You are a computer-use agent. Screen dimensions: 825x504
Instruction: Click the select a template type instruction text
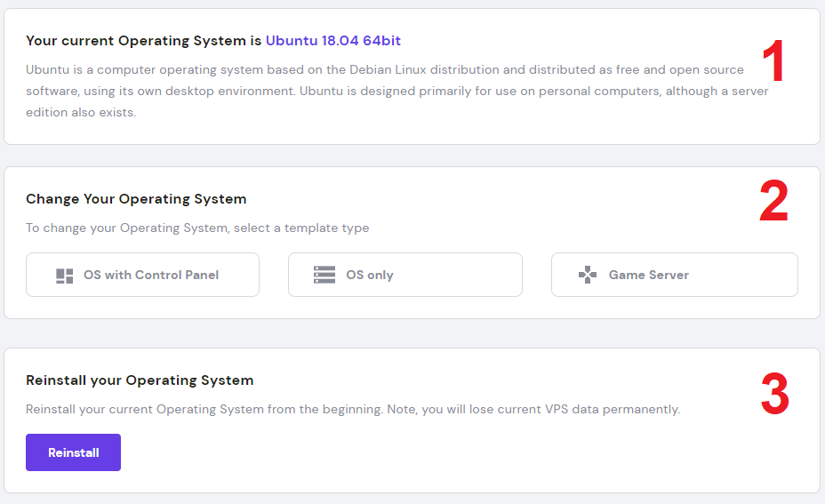pos(196,228)
